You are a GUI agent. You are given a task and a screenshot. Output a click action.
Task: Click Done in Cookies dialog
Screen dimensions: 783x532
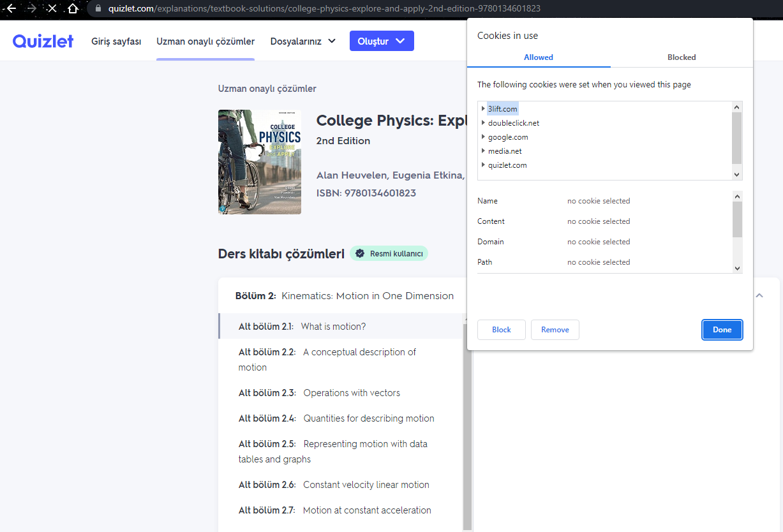click(722, 330)
